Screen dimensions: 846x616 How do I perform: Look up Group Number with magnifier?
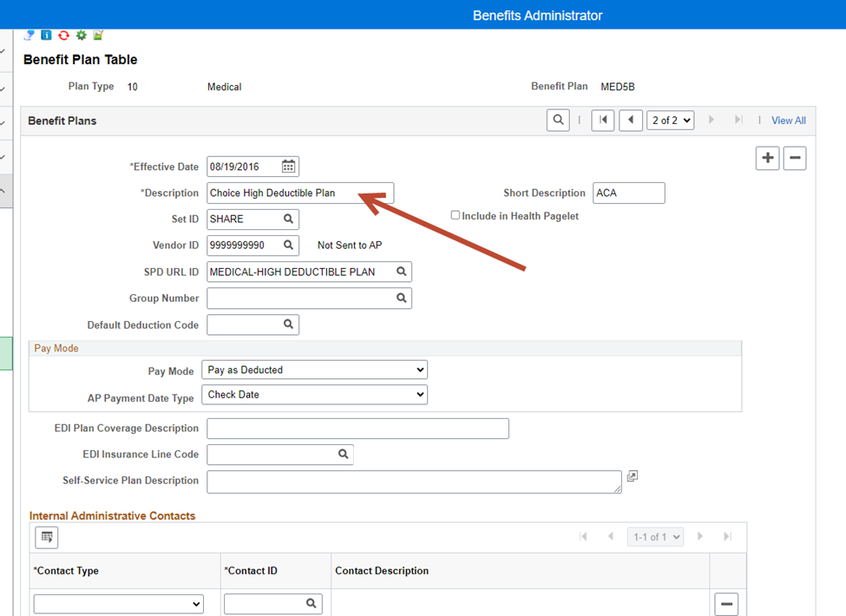point(402,298)
